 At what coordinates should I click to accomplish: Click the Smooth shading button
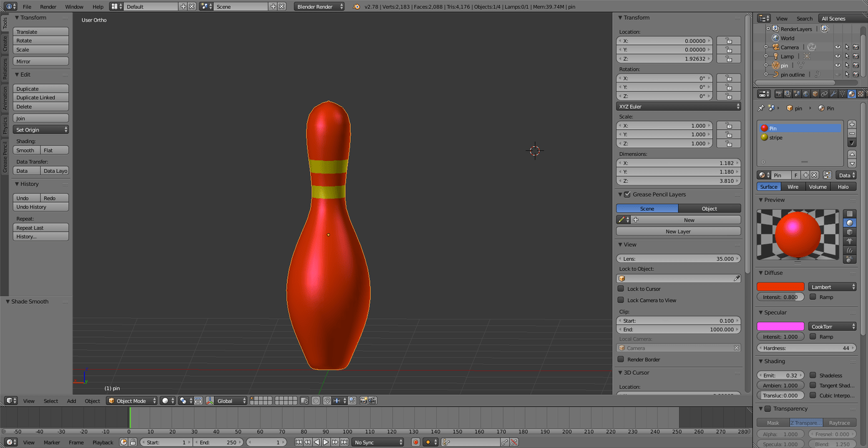(26, 150)
